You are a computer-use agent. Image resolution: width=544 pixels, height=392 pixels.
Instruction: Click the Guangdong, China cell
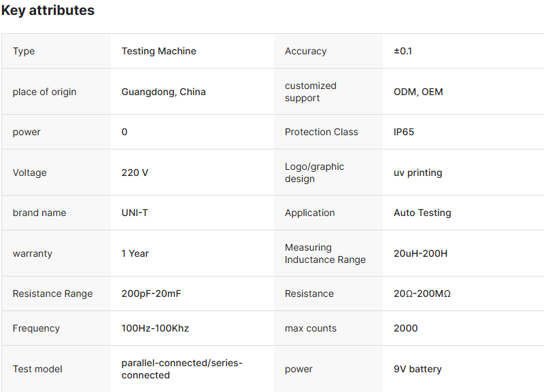pos(163,92)
